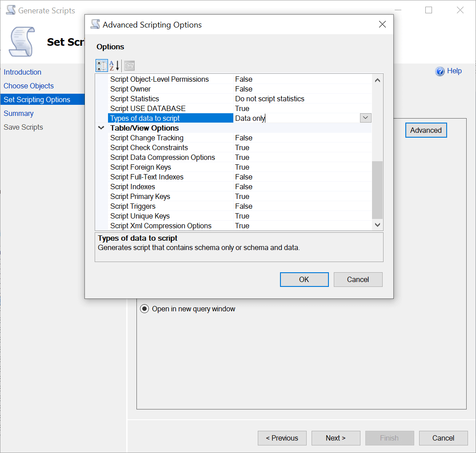Confirm options by pressing OK
Viewport: 476px width, 453px height.
click(x=304, y=279)
